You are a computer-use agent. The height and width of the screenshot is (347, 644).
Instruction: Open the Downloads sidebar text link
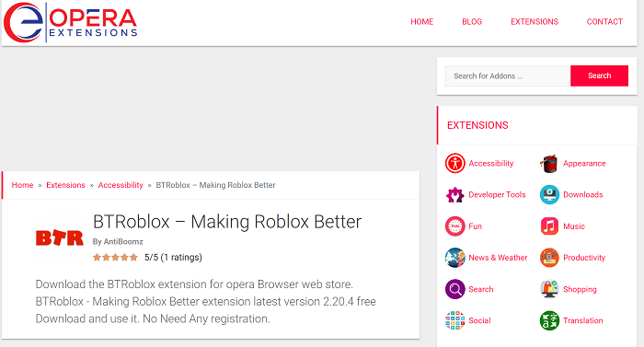(582, 195)
